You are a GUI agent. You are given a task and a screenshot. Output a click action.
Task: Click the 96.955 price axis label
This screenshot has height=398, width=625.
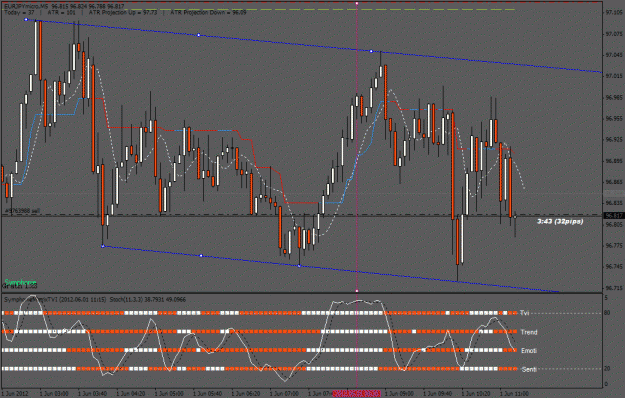point(614,118)
